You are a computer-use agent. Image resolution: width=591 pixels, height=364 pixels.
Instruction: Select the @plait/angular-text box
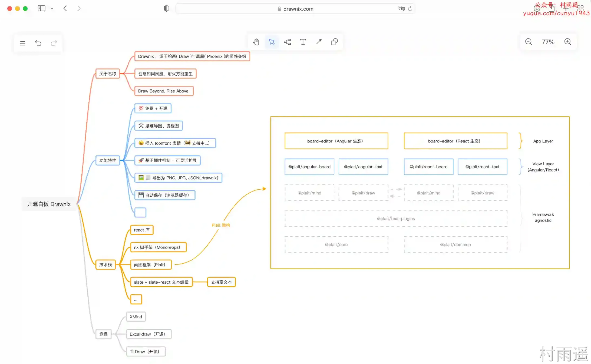coord(363,167)
